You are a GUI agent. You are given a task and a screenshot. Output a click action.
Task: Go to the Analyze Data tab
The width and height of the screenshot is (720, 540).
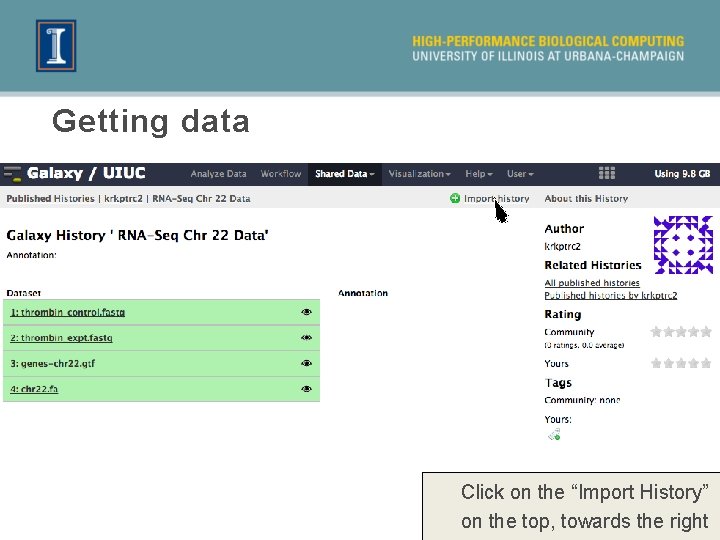[x=218, y=174]
